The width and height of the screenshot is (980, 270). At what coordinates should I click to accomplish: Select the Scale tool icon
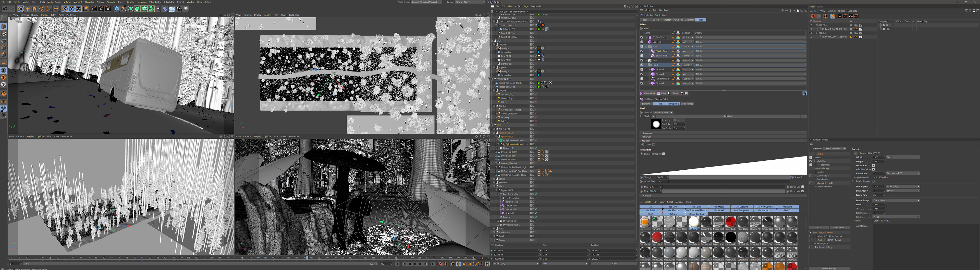(34, 9)
